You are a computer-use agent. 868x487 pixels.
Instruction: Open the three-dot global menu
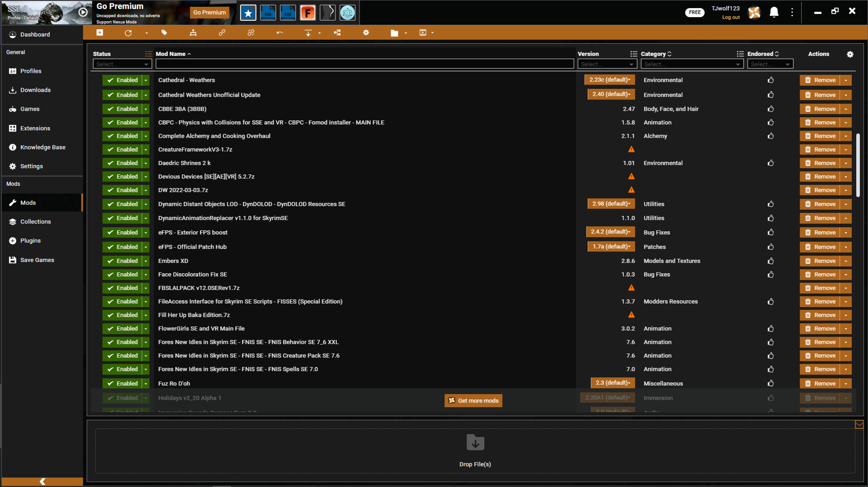click(792, 12)
